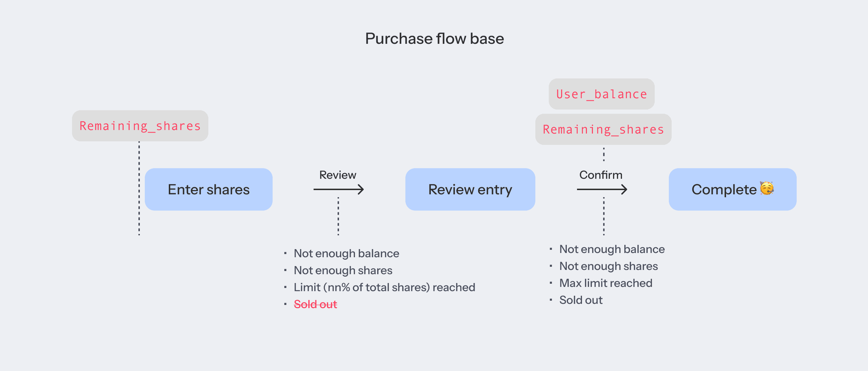Select the Limit (nn% of total shares) reached item
868x371 pixels.
click(385, 287)
